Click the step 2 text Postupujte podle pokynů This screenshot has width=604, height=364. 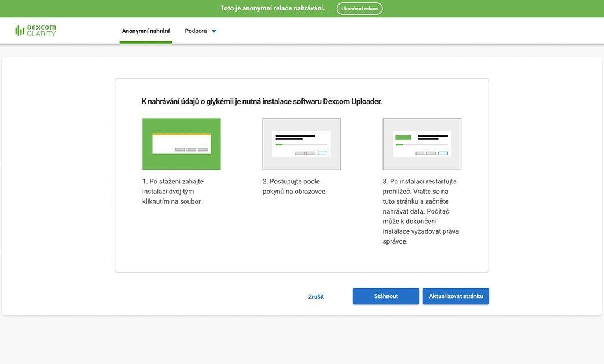294,186
